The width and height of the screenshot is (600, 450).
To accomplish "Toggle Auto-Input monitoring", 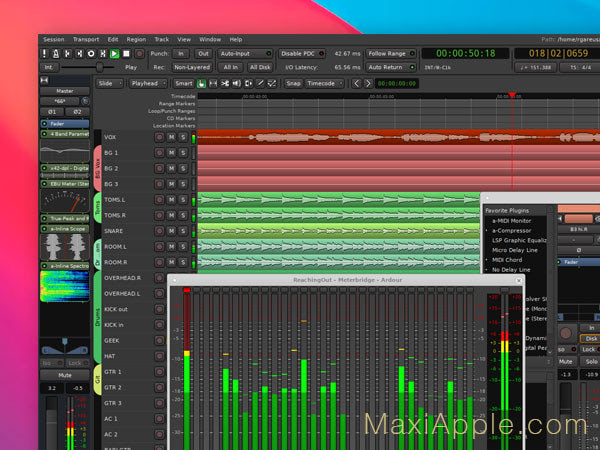I will [245, 54].
